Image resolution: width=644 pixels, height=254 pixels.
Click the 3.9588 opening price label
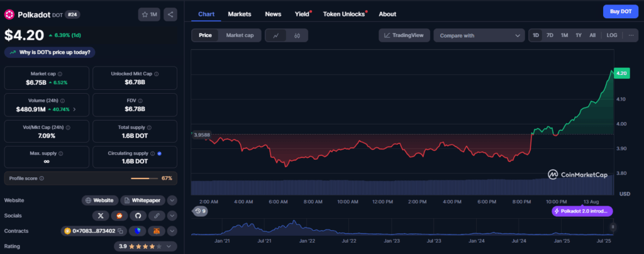click(202, 134)
